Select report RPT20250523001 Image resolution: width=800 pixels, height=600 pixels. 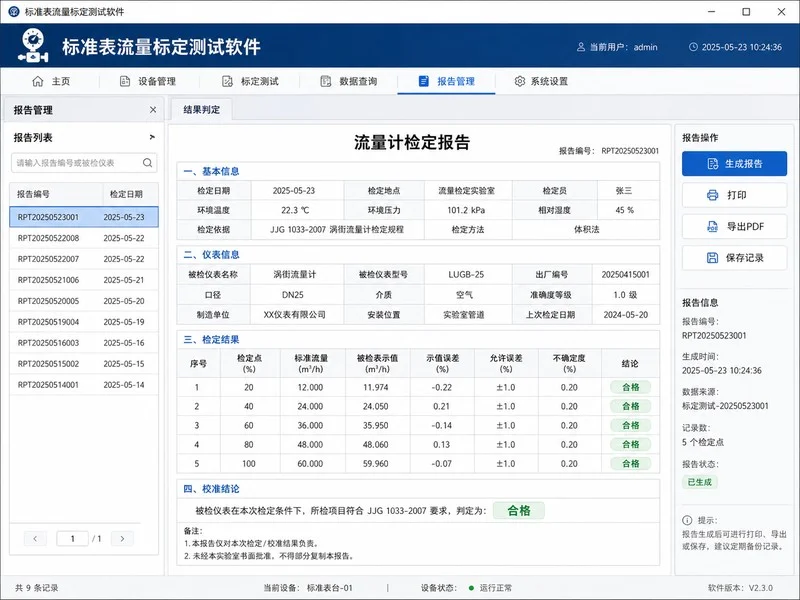tap(84, 217)
